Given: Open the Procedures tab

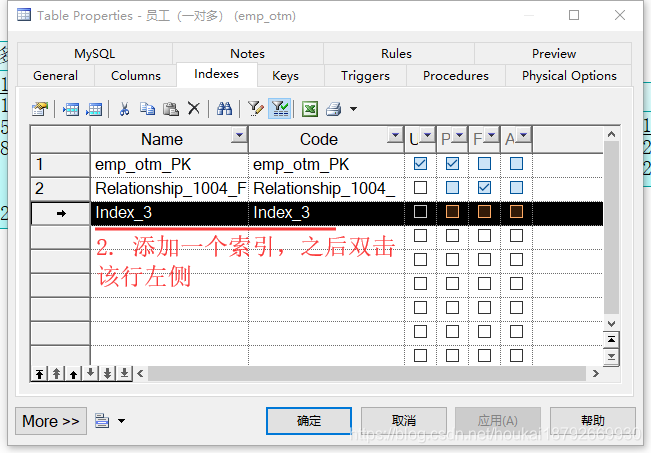Looking at the screenshot, I should (455, 76).
